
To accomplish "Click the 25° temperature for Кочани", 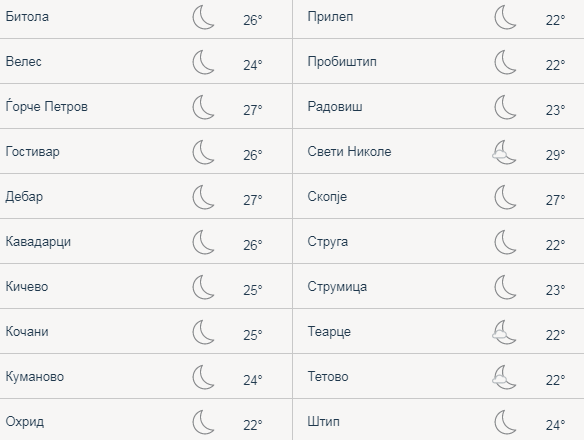I will (x=253, y=335).
